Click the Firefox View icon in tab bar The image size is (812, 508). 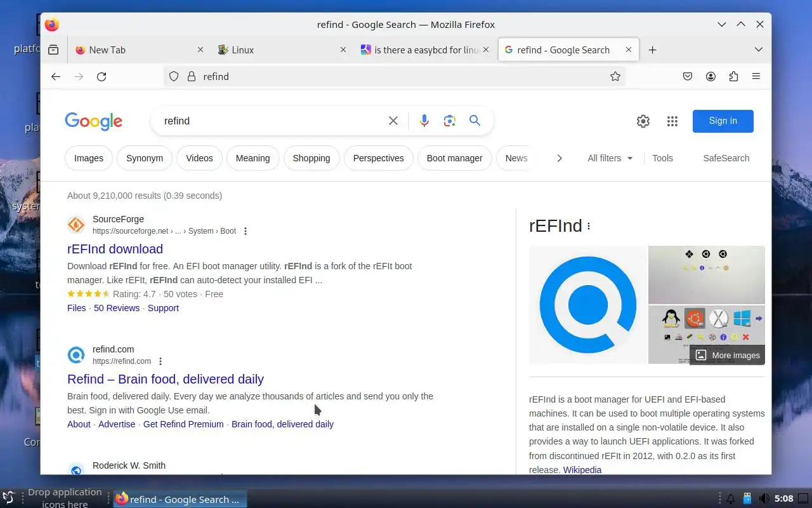[53, 50]
